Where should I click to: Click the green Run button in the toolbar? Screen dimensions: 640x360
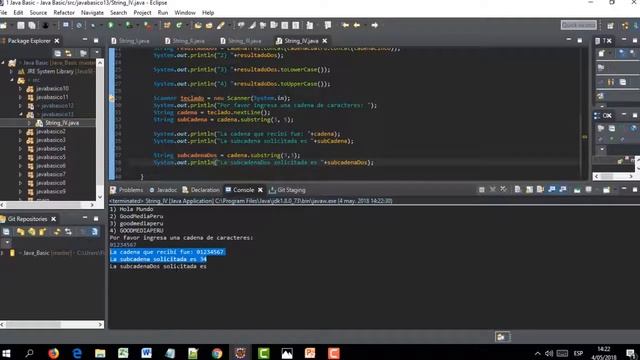click(x=111, y=25)
